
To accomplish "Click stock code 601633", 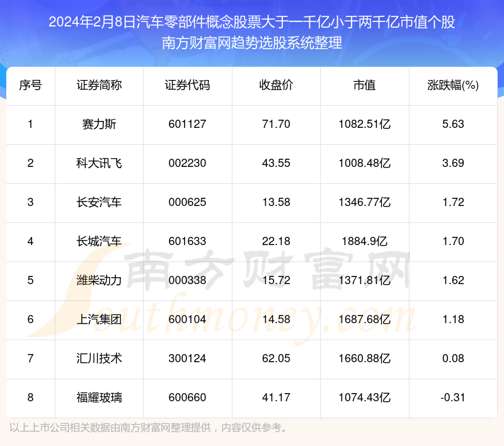I will tap(187, 241).
